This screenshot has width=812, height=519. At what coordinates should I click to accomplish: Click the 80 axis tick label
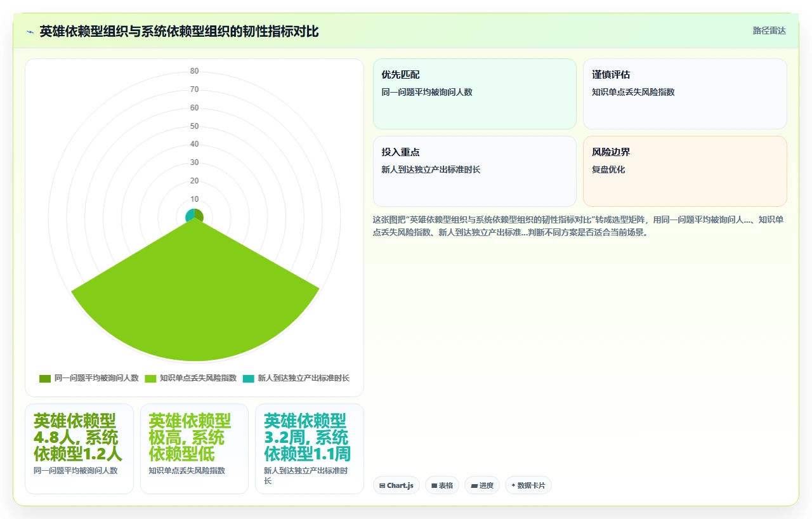click(195, 71)
